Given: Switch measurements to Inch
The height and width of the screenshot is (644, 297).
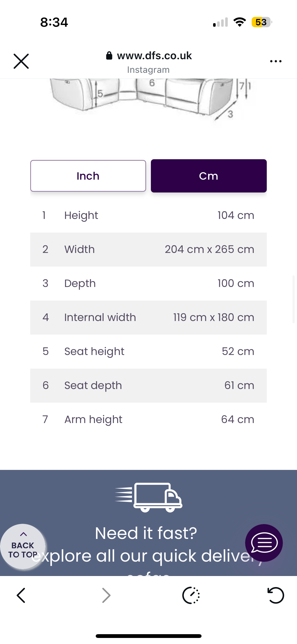Looking at the screenshot, I should pos(88,176).
